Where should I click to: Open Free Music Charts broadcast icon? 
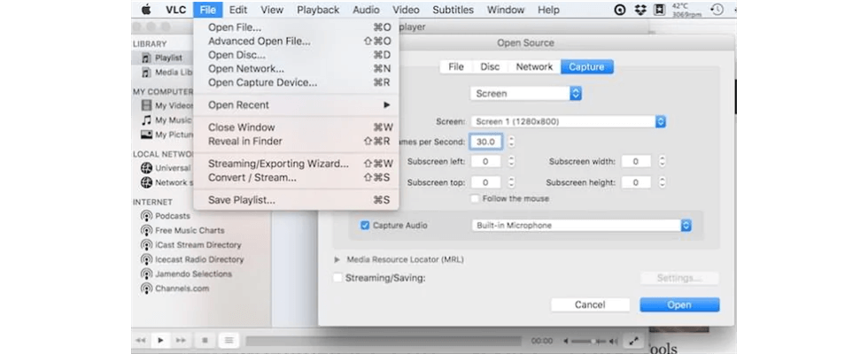coord(146,230)
